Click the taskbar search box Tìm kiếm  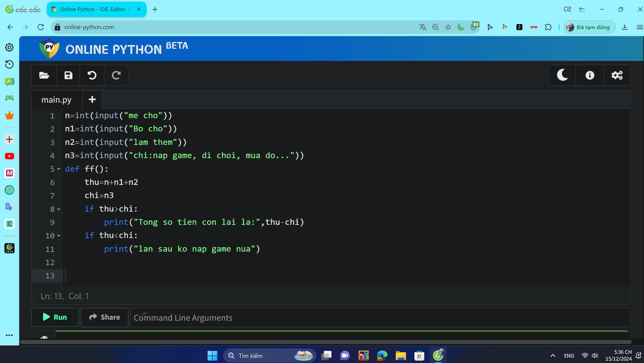pyautogui.click(x=270, y=356)
